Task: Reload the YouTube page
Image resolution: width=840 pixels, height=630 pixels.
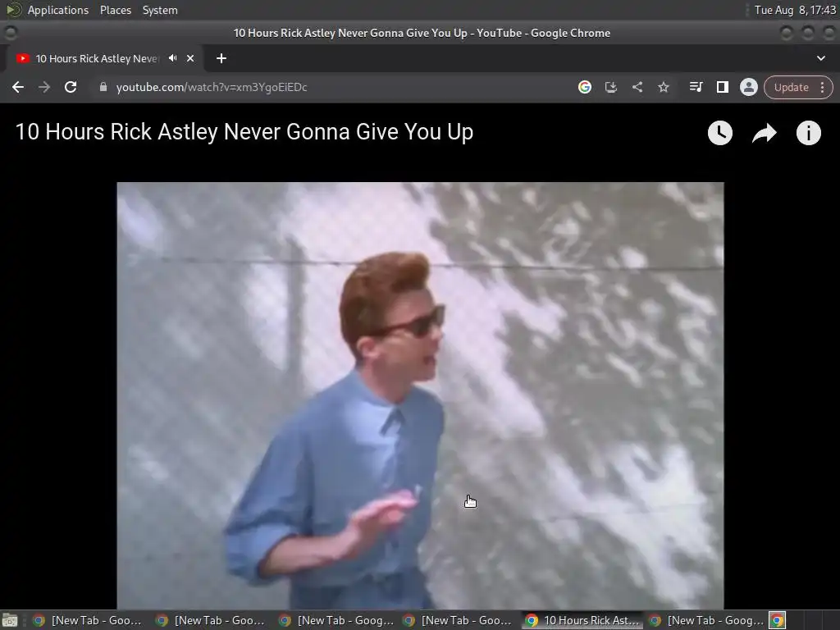Action: point(71,87)
